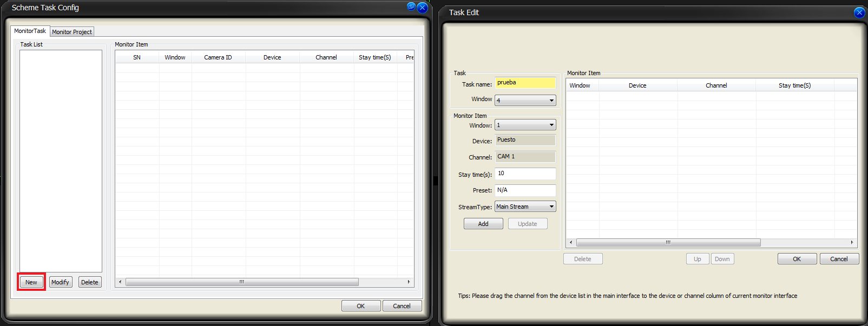Close the Task Edit window
This screenshot has height=326, width=868.
pos(859,12)
